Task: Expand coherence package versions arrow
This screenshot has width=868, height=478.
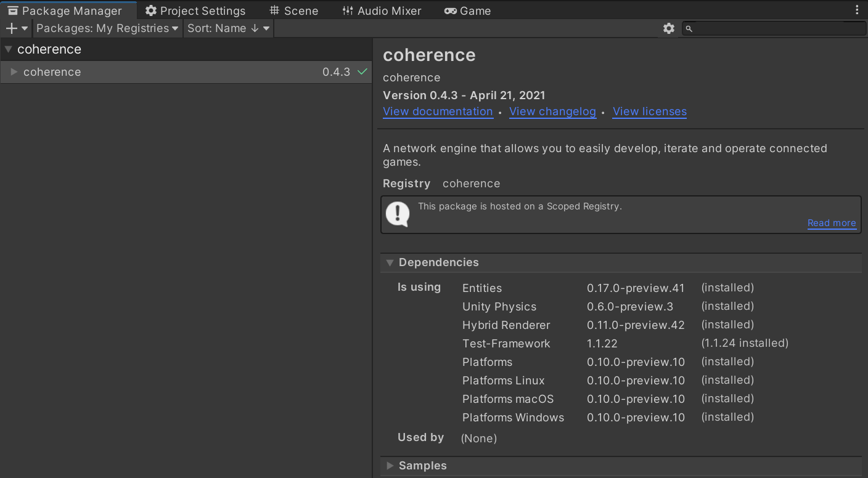Action: [x=14, y=72]
